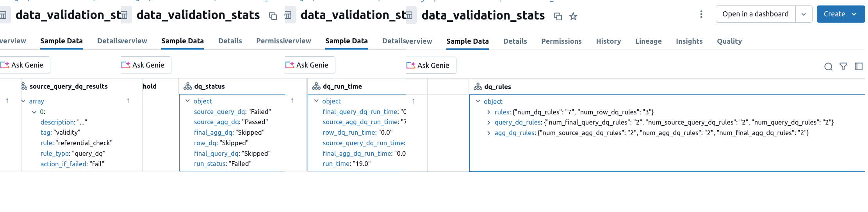Expand the rules entry in dq_rules
Image resolution: width=868 pixels, height=212 pixels.
tap(488, 112)
